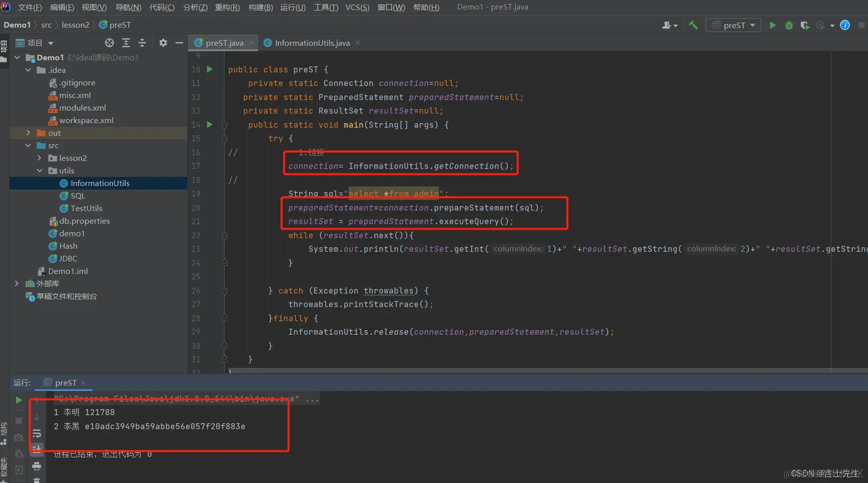Viewport: 868px width, 483px height.
Task: Close the preST.java editor tab
Action: click(251, 43)
